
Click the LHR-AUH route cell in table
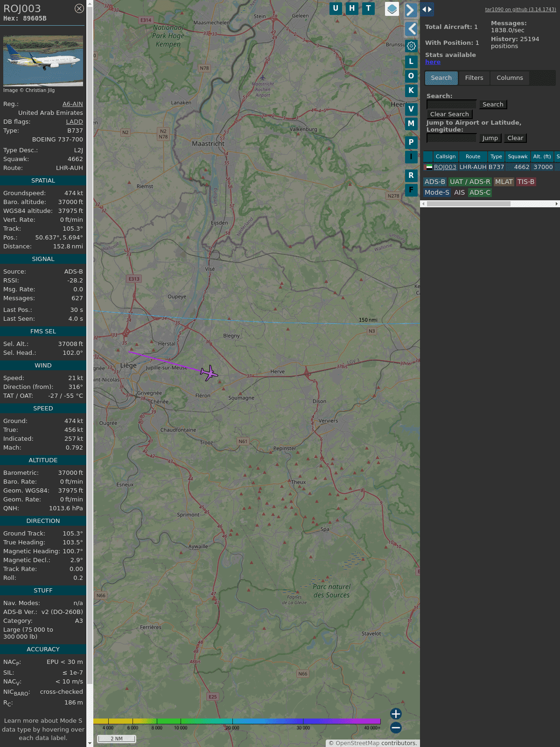coord(473,167)
